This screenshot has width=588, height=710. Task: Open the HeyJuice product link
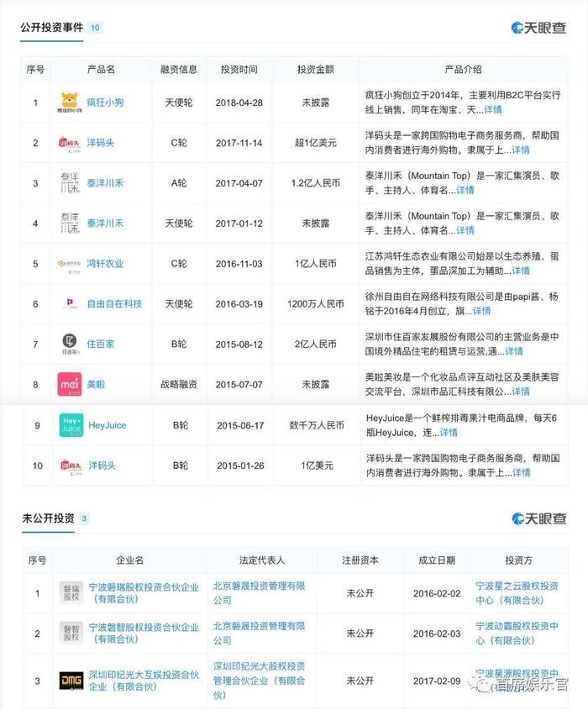pyautogui.click(x=108, y=425)
